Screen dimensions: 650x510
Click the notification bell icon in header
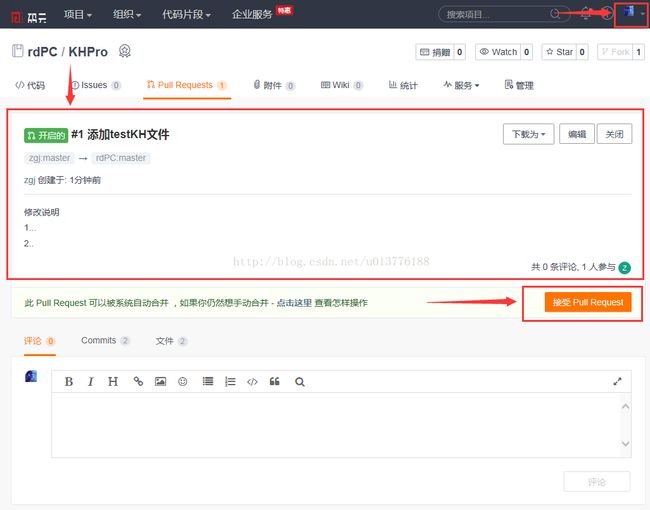pos(586,14)
